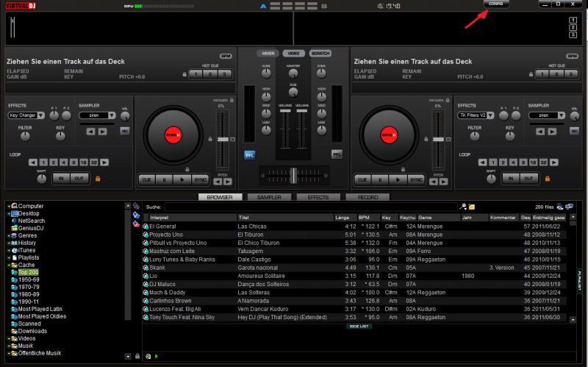Switch to the RECORD tab
Viewport: 588px width, 367px height.
tap(367, 197)
